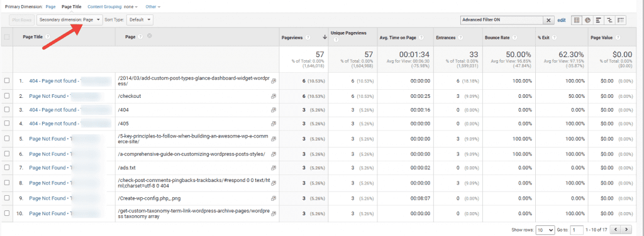Remove the Page secondary dimension column

[x=150, y=36]
